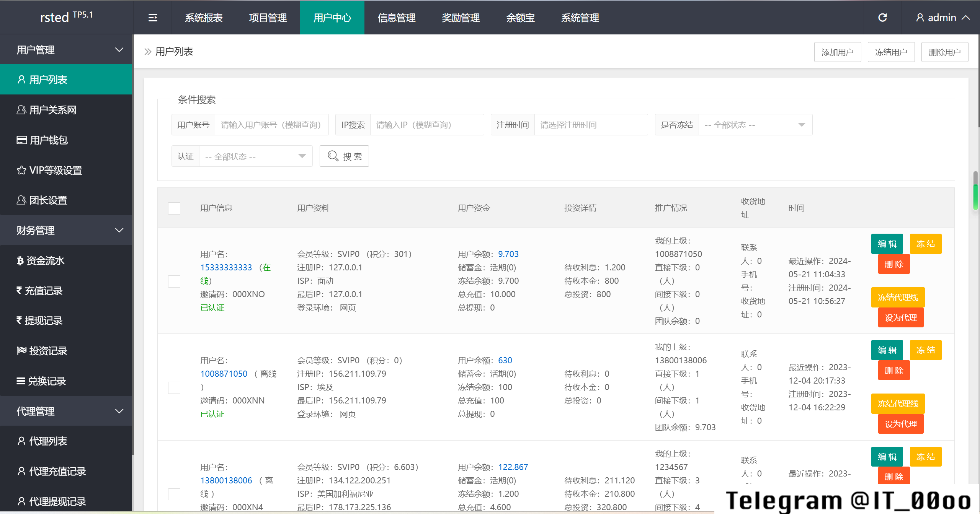This screenshot has width=980, height=514.
Task: Click the refresh icon in the top bar
Action: click(x=882, y=18)
